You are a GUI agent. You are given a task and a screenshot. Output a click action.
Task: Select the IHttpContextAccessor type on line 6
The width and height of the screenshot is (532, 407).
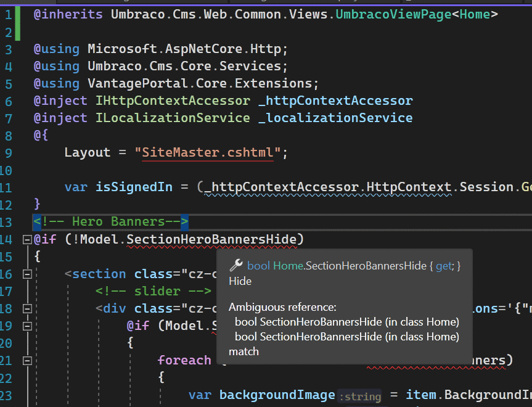[x=173, y=101]
